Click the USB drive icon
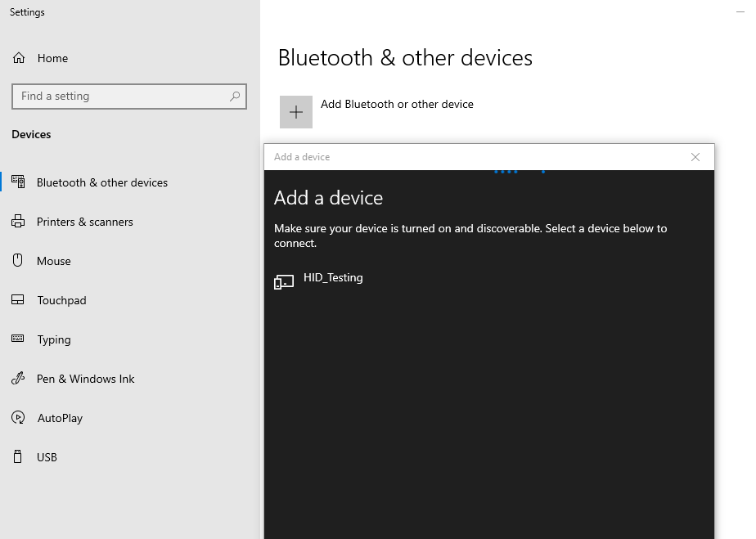Image resolution: width=756 pixels, height=539 pixels. click(18, 456)
